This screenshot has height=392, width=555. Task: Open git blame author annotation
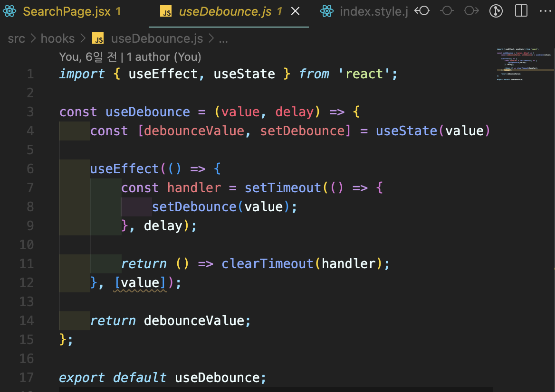click(x=130, y=56)
